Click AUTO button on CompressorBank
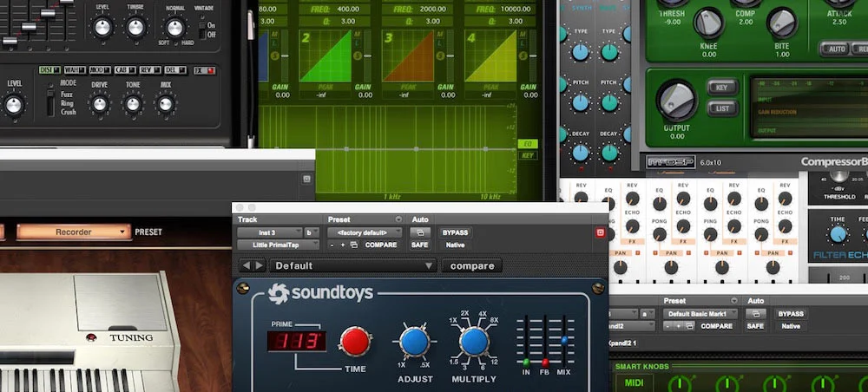 (x=837, y=49)
